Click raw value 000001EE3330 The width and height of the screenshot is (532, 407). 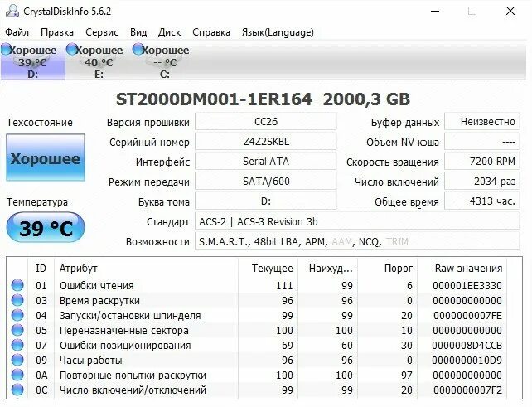coord(467,286)
